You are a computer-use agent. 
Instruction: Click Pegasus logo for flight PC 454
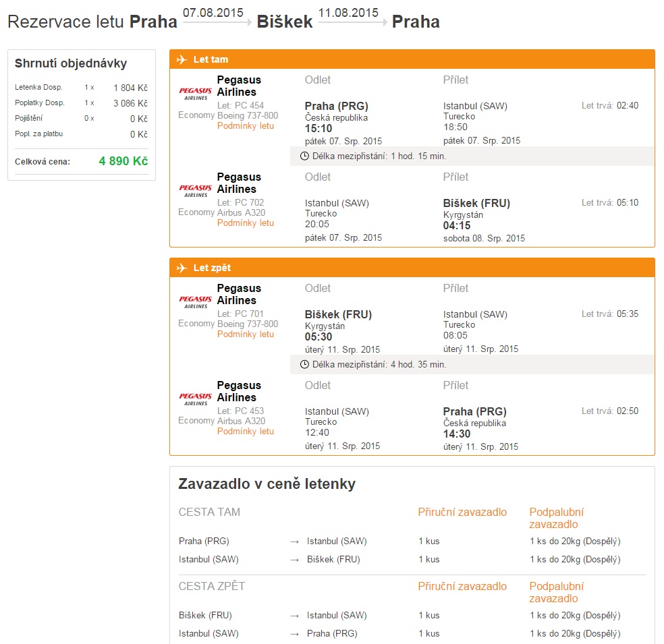pos(195,94)
